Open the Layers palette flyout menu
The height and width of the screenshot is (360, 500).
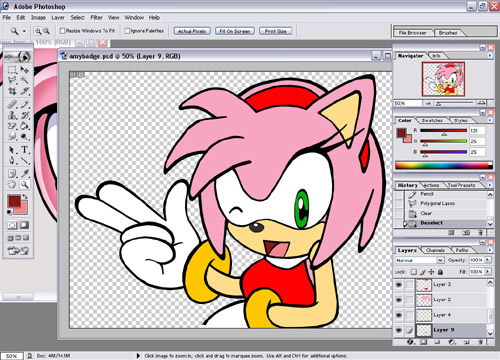[490, 250]
